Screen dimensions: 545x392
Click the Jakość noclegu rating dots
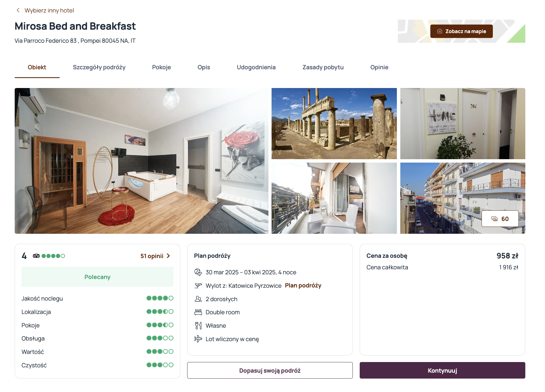[160, 298]
